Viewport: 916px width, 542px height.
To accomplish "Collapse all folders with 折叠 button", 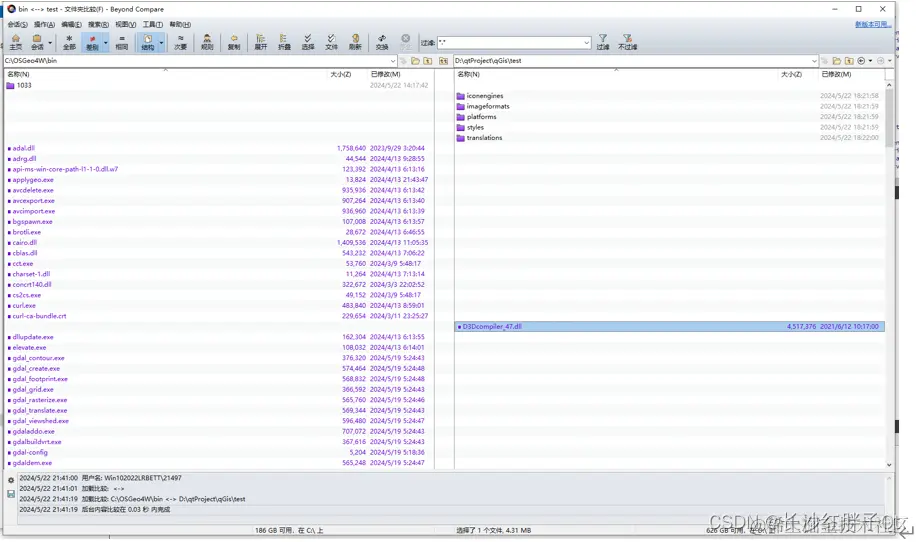I will [284, 42].
